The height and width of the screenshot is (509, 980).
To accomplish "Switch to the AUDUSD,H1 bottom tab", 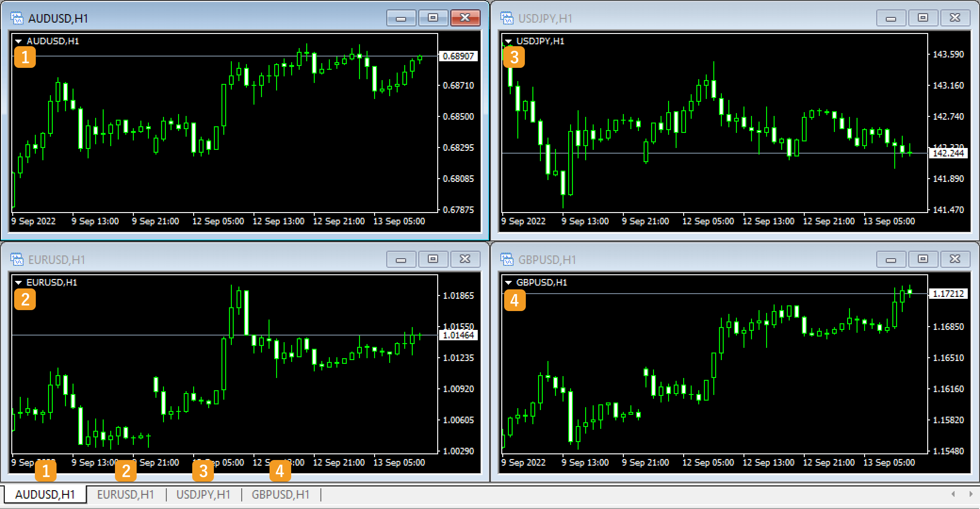I will point(45,494).
